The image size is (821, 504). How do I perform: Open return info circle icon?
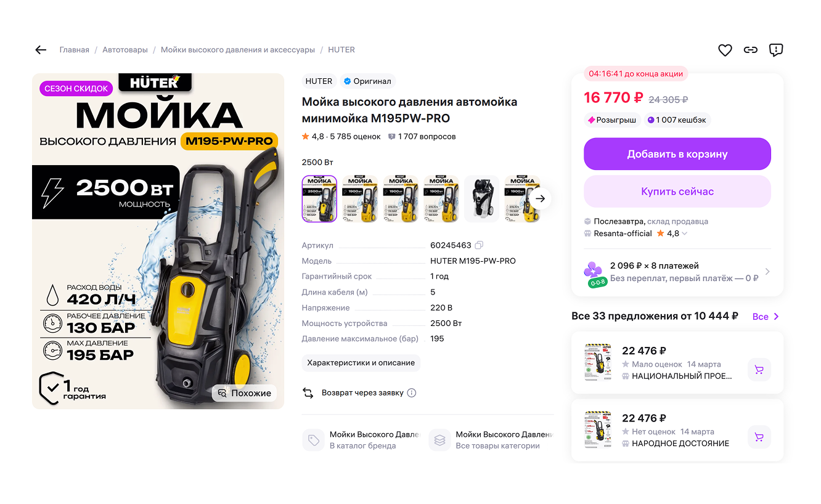pyautogui.click(x=412, y=393)
